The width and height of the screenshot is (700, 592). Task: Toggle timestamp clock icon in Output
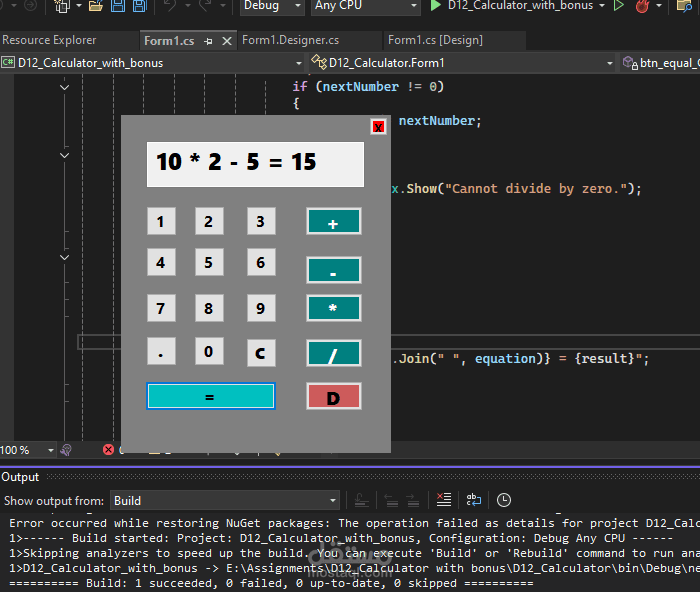(x=504, y=500)
